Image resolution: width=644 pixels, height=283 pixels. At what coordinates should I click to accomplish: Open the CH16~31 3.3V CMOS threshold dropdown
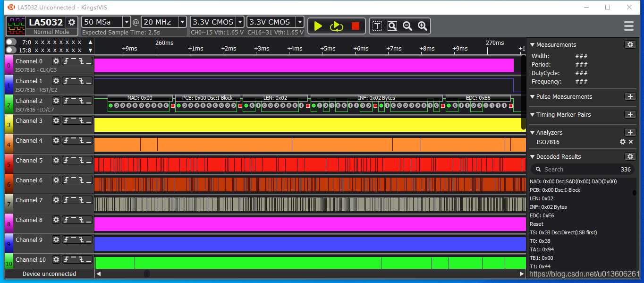[x=300, y=22]
